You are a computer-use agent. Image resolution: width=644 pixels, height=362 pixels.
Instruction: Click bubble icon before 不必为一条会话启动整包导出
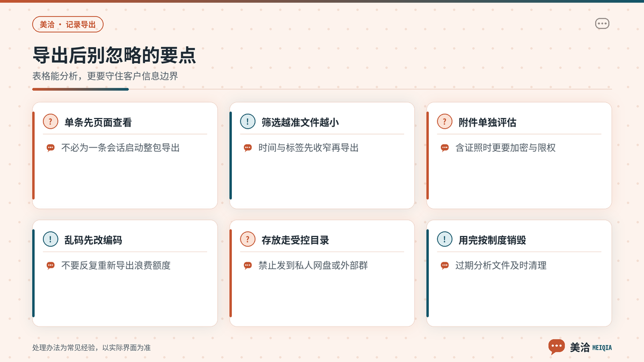click(x=50, y=148)
